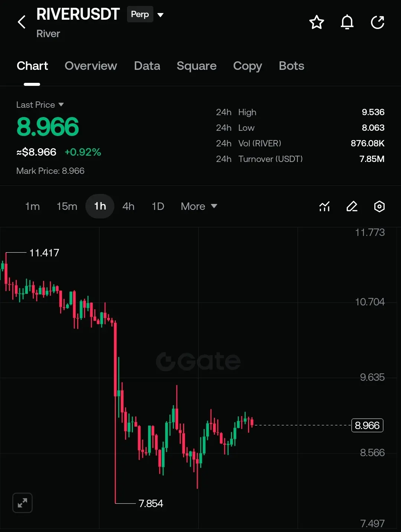Open the Last Price dropdown

point(40,105)
